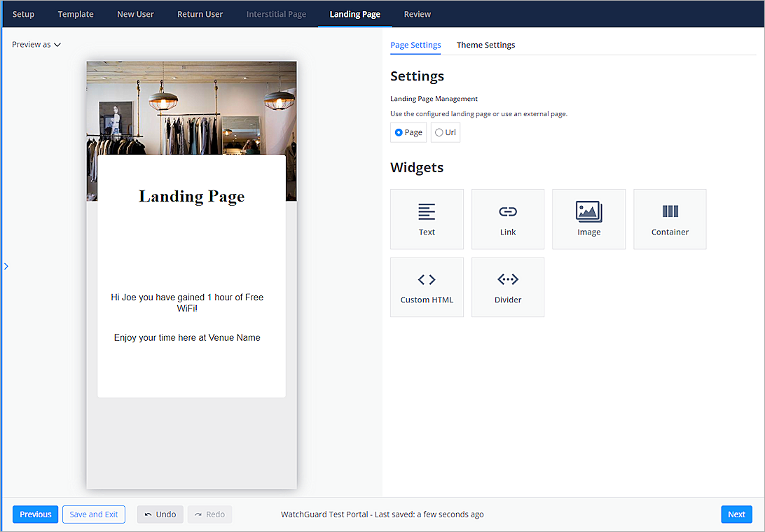765x532 pixels.
Task: Click the Undo icon in the footer
Action: 160,514
